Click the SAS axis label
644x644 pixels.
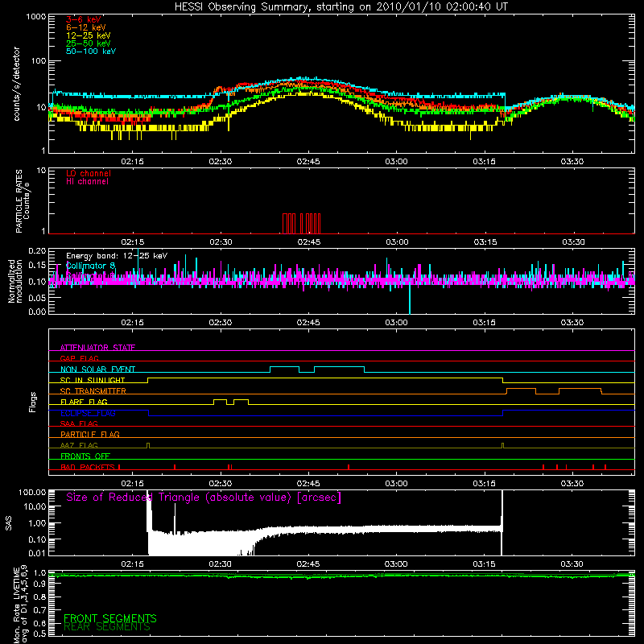9,523
